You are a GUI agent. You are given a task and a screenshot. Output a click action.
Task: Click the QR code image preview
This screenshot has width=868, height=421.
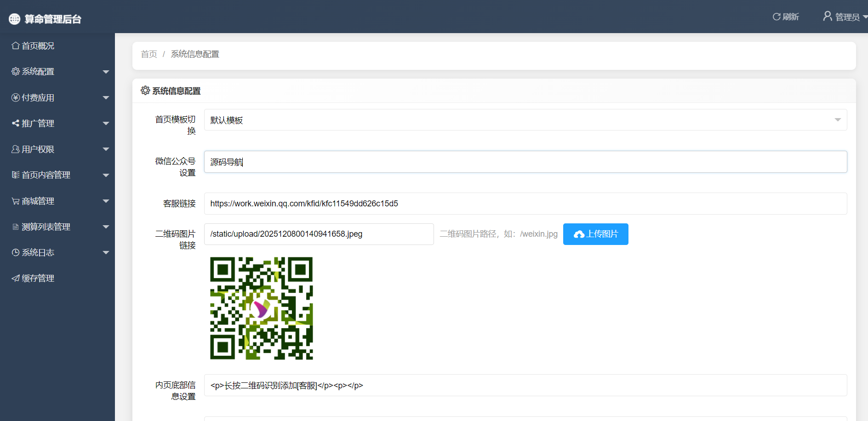click(261, 308)
